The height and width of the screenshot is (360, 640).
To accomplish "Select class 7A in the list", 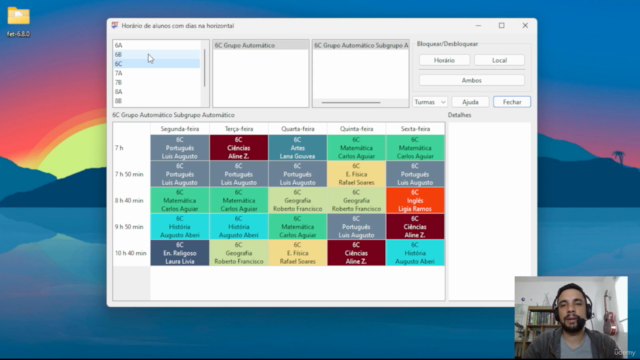I will coord(157,73).
